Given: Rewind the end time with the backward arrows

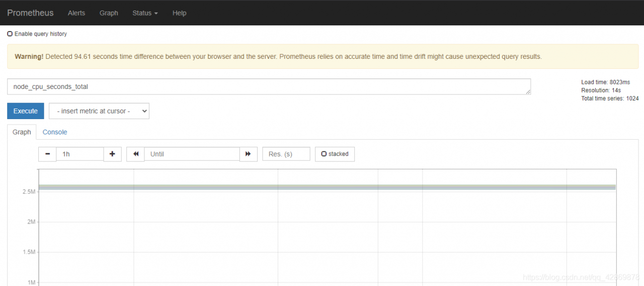Looking at the screenshot, I should point(135,154).
